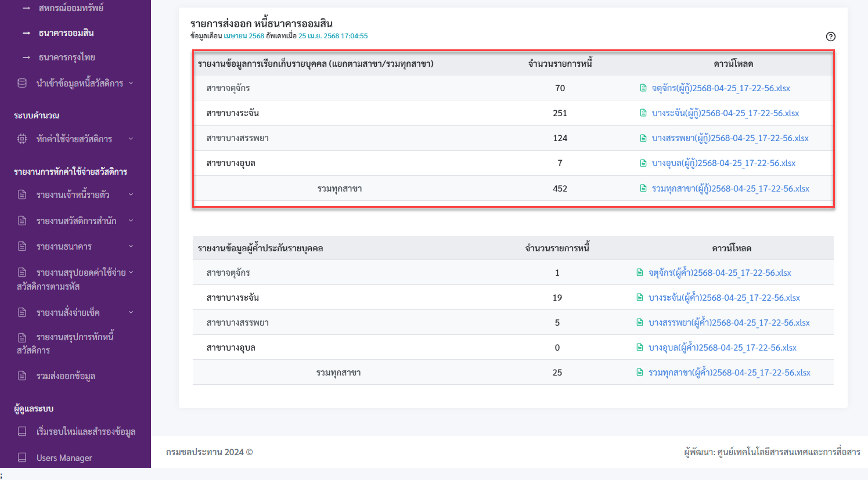Viewport: 868px width, 480px height.
Task: Click page title รายการส่งออก หนี้ธนาคารออมสิน
Action: [261, 24]
